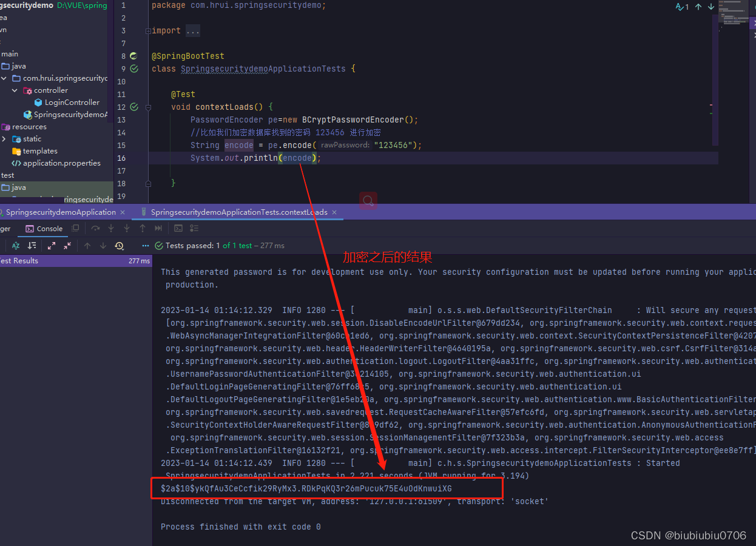Open test history clock icon
This screenshot has width=756, height=546.
coord(120,246)
